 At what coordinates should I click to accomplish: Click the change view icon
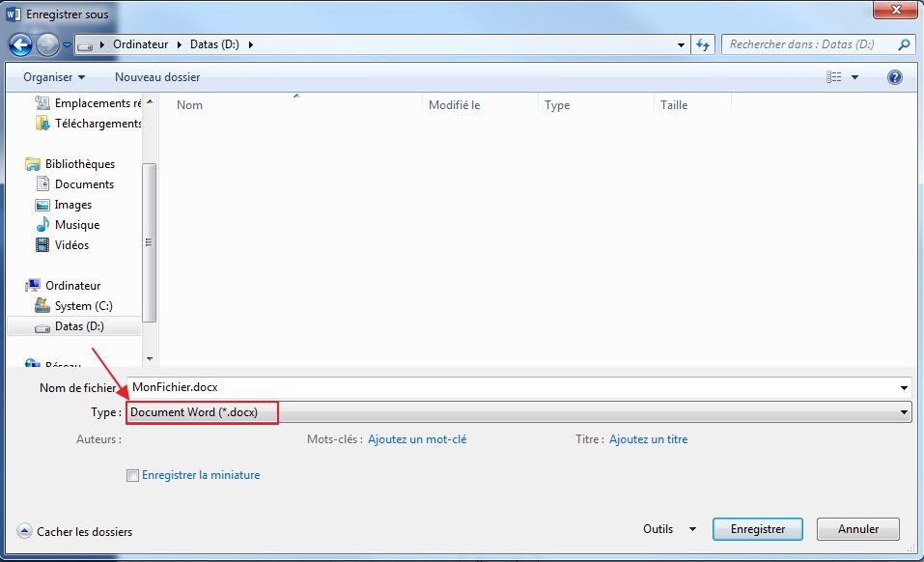pos(834,77)
